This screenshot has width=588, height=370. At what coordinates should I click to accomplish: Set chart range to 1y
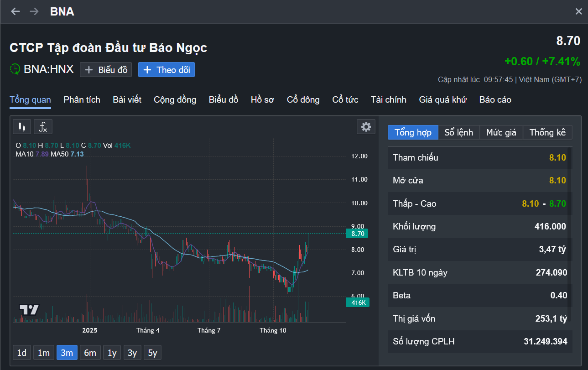point(112,353)
